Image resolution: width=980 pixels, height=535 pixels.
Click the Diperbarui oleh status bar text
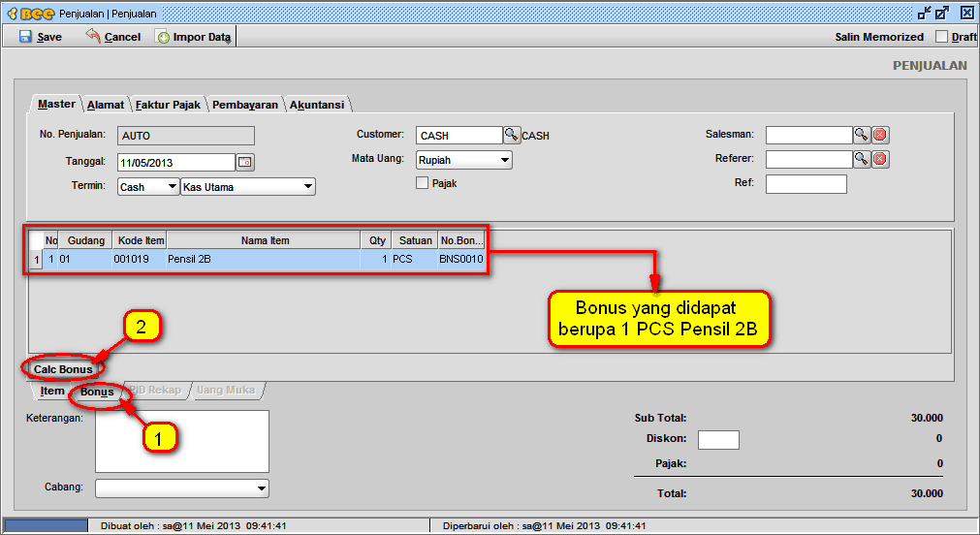544,525
